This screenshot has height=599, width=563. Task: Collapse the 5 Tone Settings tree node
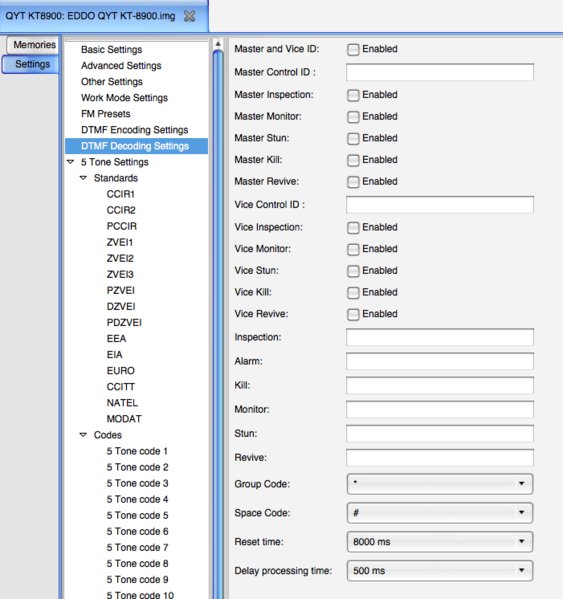[70, 162]
